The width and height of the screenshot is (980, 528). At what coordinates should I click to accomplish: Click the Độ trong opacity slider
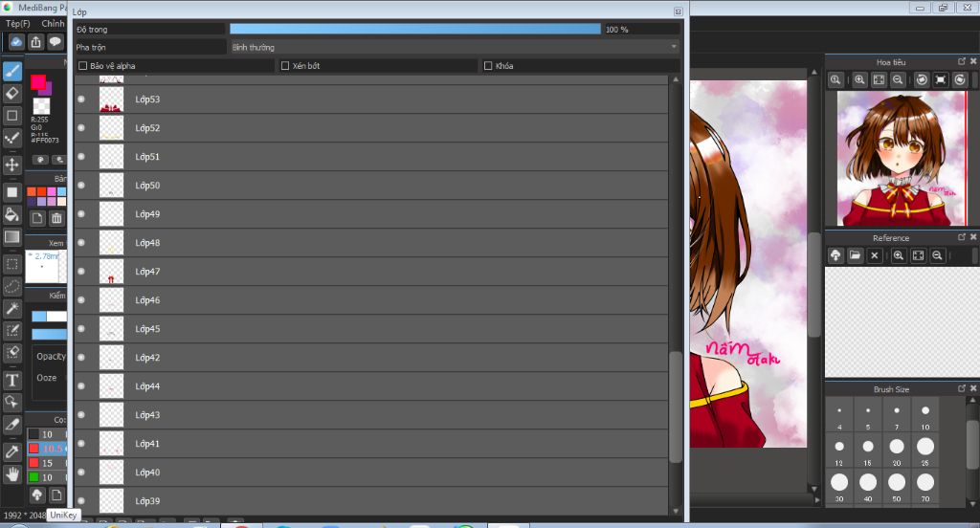click(415, 29)
